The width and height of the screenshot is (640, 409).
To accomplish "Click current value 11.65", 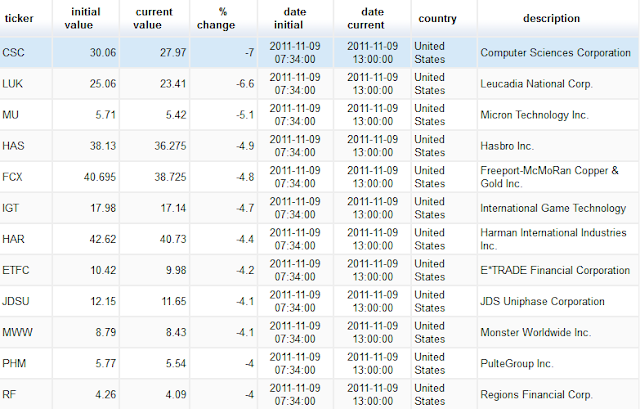I will pos(173,301).
